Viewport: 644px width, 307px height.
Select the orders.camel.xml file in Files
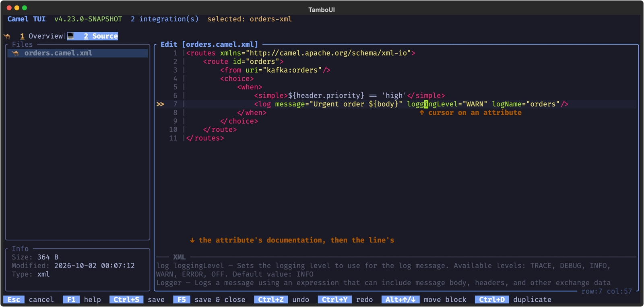point(78,53)
